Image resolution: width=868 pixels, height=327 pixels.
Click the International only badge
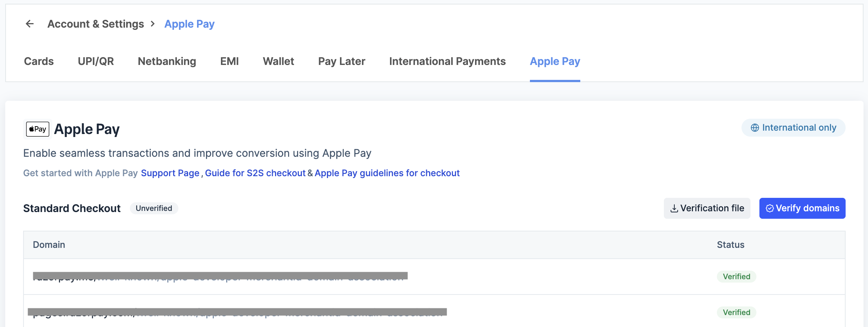click(793, 128)
